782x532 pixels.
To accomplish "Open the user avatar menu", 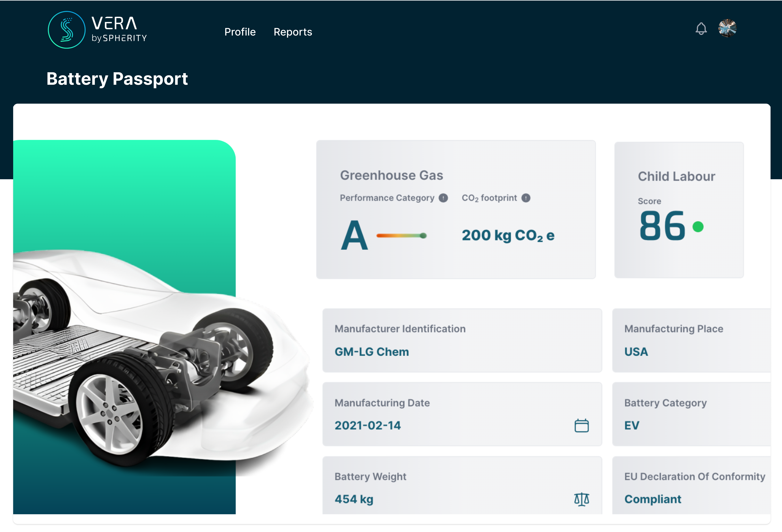I will coord(727,28).
